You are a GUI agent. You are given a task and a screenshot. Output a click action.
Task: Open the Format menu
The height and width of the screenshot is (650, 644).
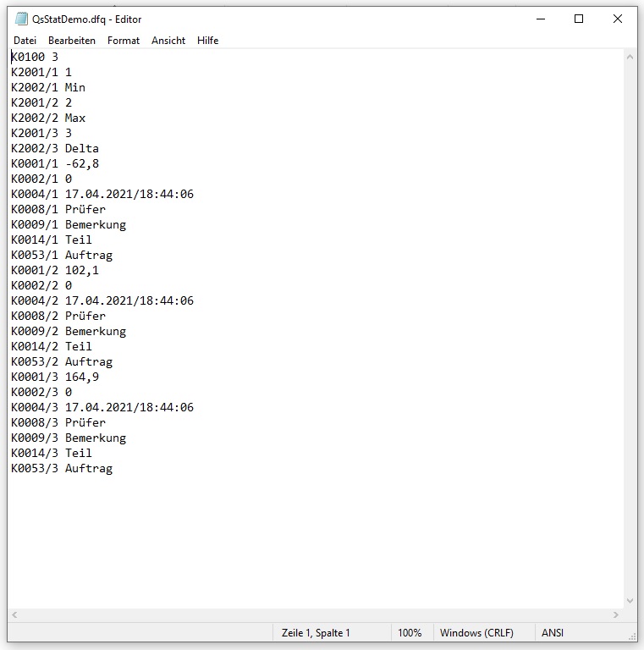pyautogui.click(x=124, y=41)
